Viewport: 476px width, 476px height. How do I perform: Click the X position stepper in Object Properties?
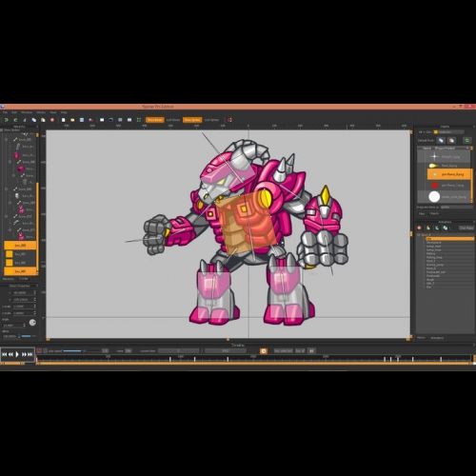tap(34, 292)
